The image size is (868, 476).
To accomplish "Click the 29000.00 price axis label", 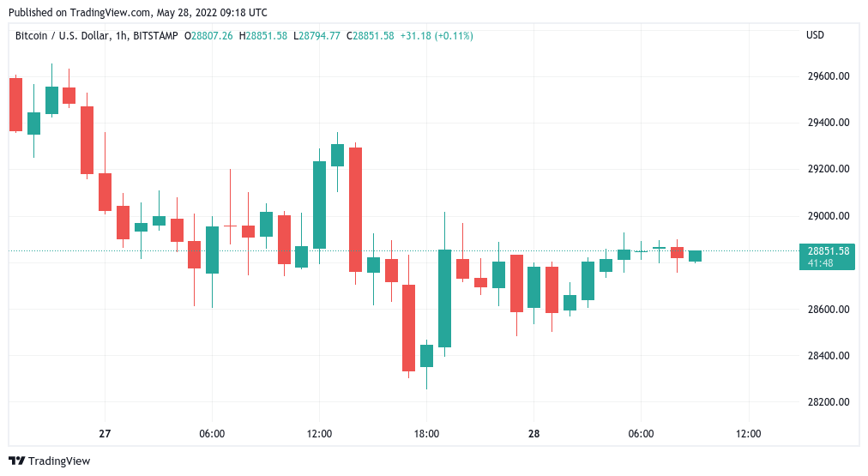I will pyautogui.click(x=829, y=216).
